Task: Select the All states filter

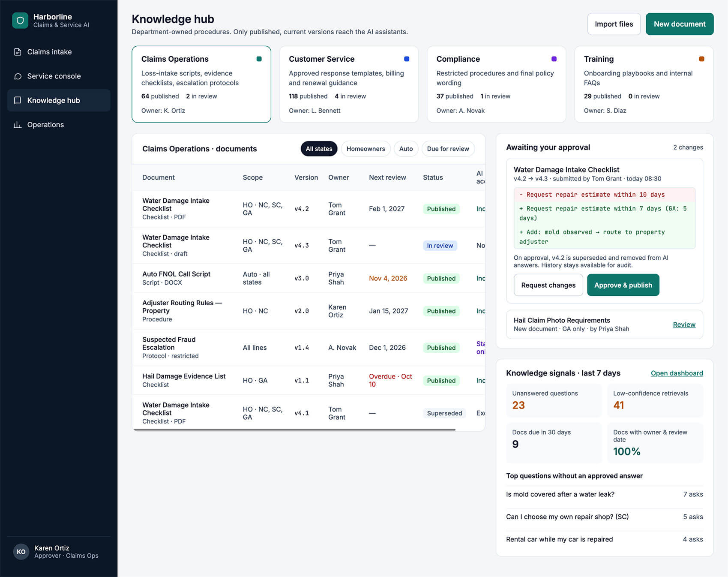Action: click(x=319, y=149)
